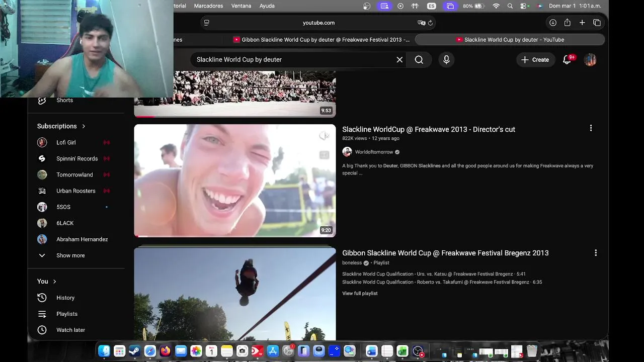Open Control Center in menu bar
644x362 pixels.
[525, 6]
